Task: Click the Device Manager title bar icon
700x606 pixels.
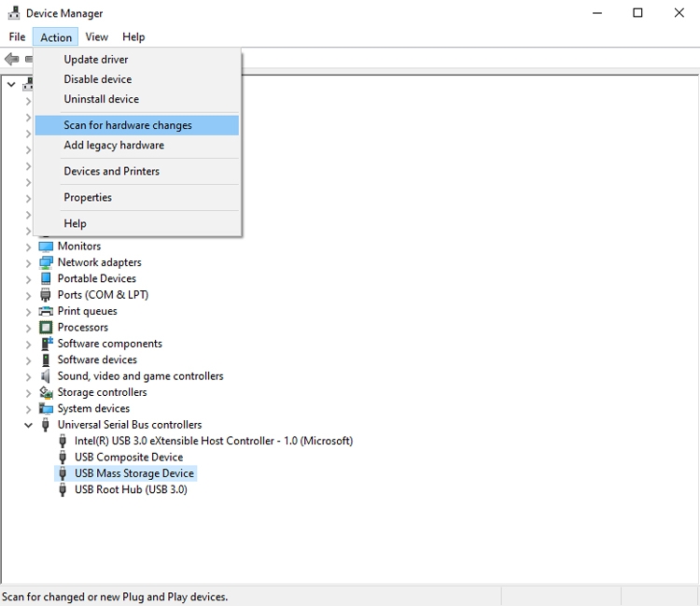Action: pyautogui.click(x=14, y=13)
